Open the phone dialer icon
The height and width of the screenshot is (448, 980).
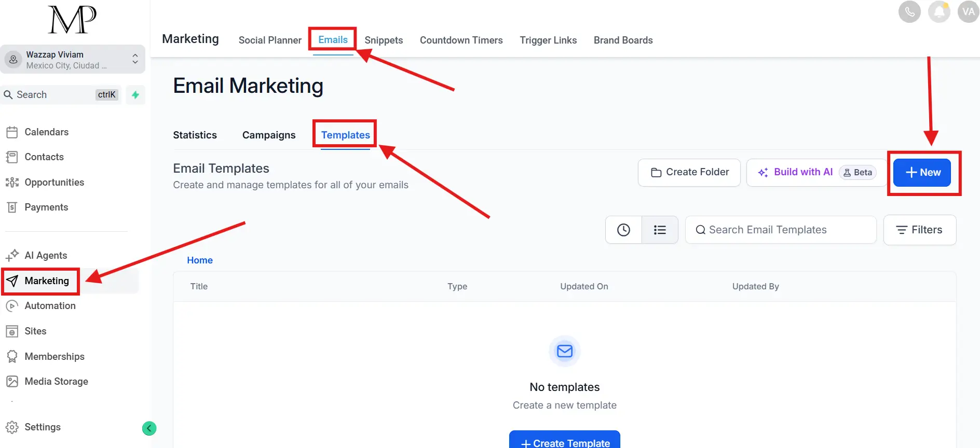[909, 11]
